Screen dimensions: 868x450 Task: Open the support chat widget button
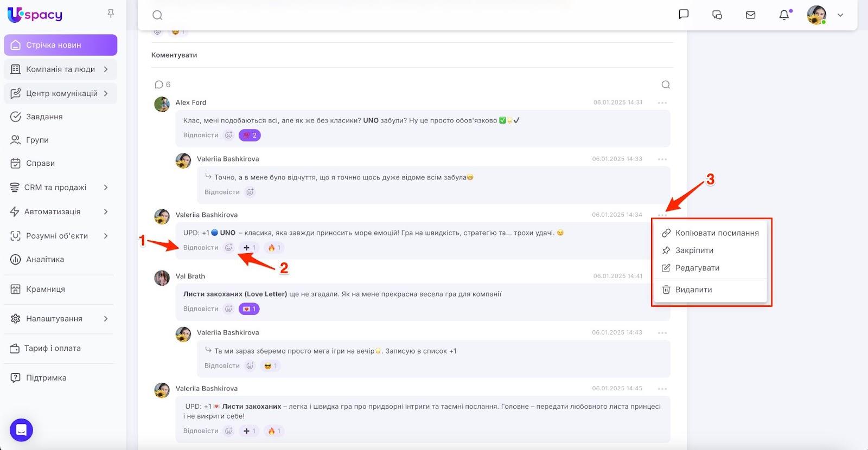pos(22,430)
